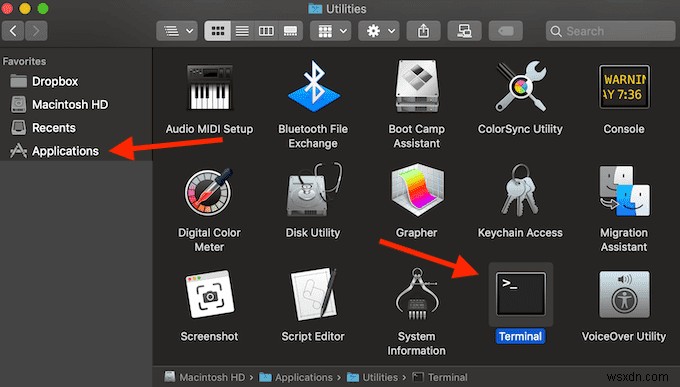Launch VoiceOver Utility icon

coord(624,295)
